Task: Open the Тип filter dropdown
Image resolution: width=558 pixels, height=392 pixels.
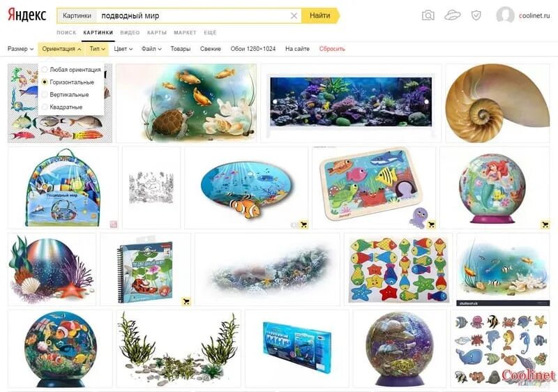Action: (x=97, y=49)
